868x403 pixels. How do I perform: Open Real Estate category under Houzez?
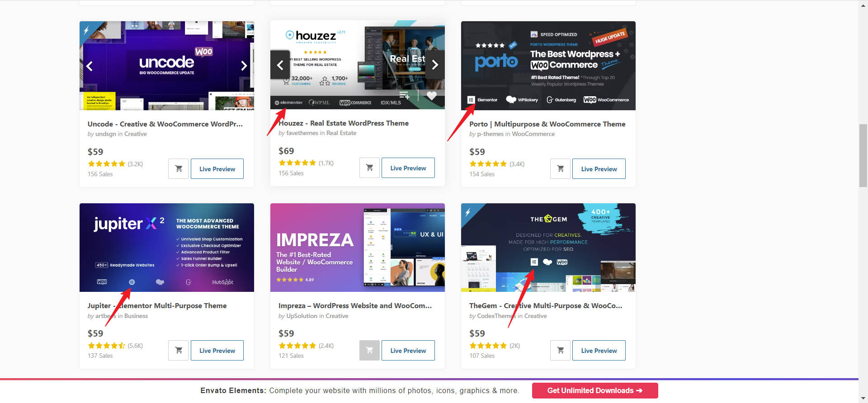[341, 133]
